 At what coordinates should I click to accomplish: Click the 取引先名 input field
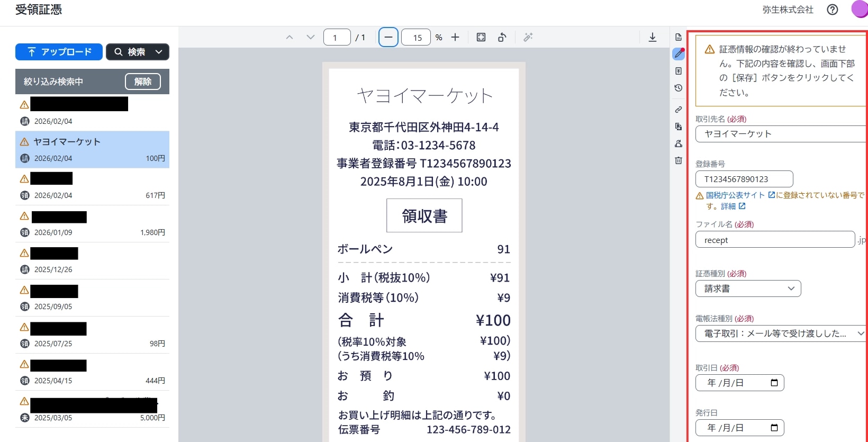(x=781, y=134)
